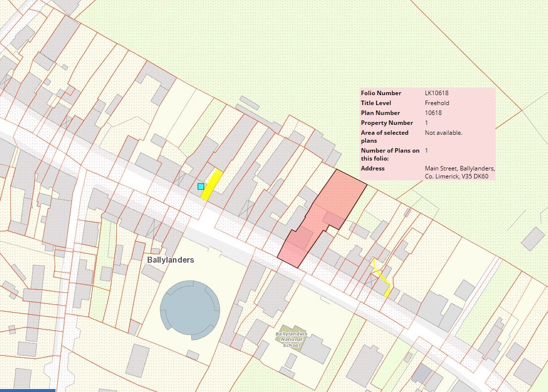Click the isolated grey building at far right
The height and width of the screenshot is (392, 548).
tap(533, 239)
